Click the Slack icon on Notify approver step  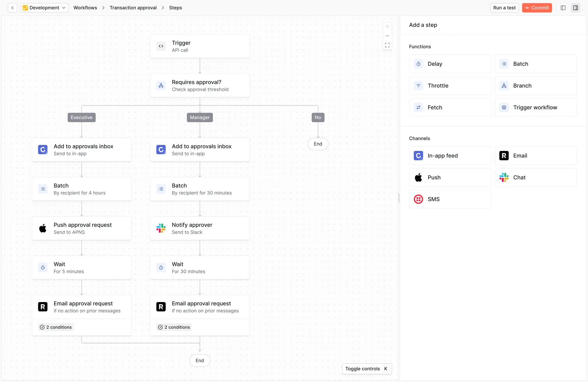click(161, 228)
